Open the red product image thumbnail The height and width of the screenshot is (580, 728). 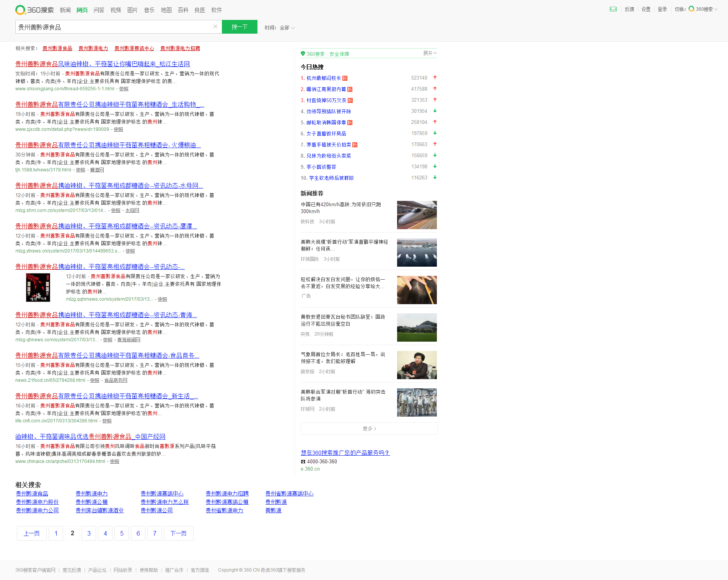click(x=38, y=287)
